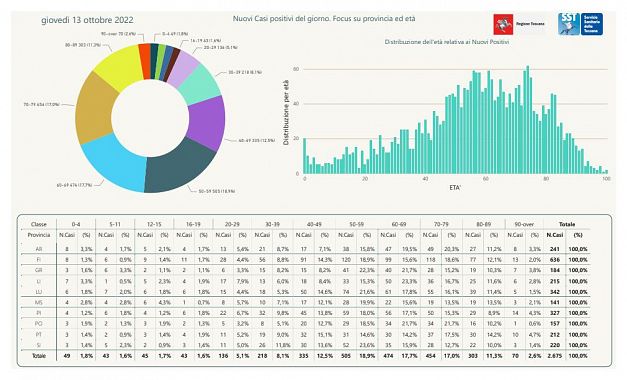
Task: Click the Classe header cell
Action: pos(39,224)
